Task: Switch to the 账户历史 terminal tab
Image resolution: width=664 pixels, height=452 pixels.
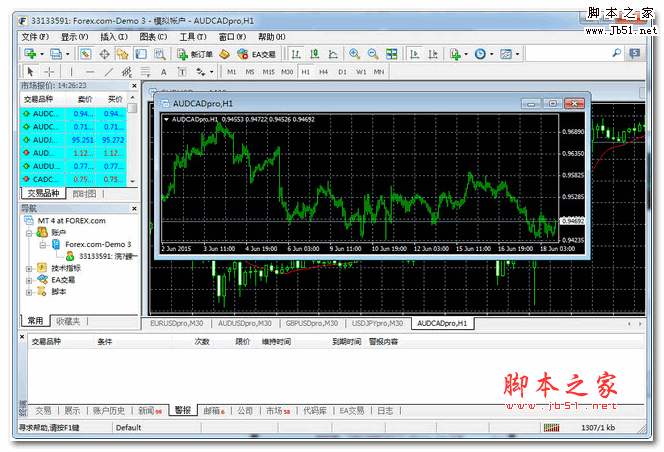Action: click(x=109, y=410)
